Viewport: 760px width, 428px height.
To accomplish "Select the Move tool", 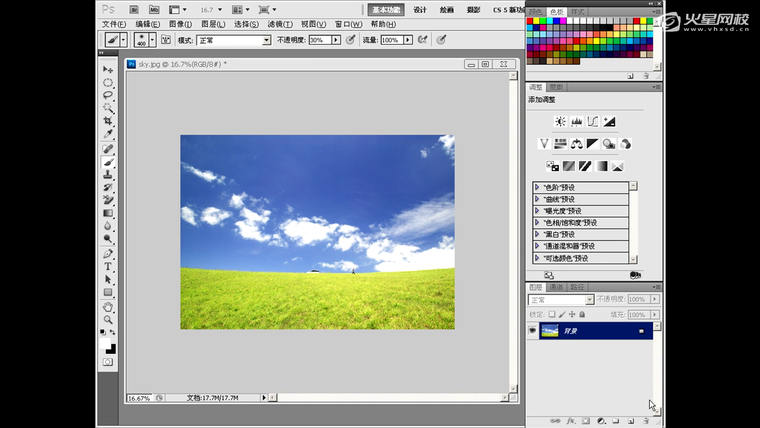I will [108, 69].
